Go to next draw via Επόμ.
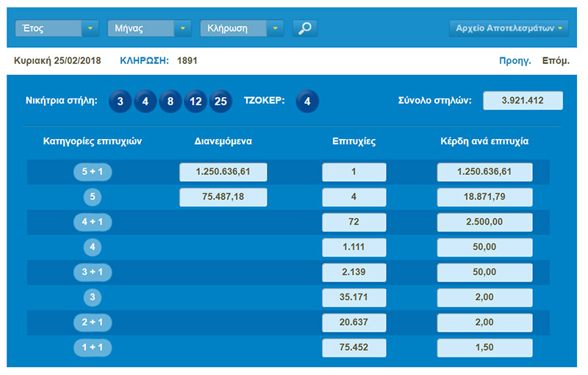This screenshot has width=588, height=375. (x=555, y=61)
